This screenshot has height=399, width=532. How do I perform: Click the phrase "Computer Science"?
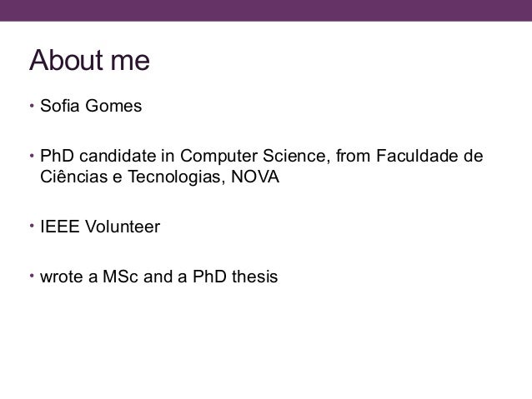253,157
